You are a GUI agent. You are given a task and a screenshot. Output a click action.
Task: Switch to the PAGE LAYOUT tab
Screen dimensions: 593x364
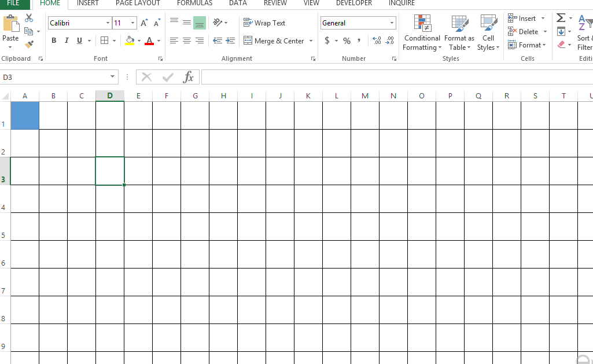click(x=138, y=3)
